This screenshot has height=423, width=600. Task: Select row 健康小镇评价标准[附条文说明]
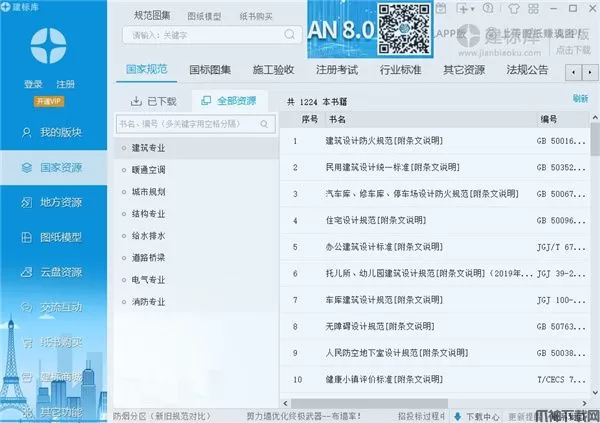click(435, 379)
